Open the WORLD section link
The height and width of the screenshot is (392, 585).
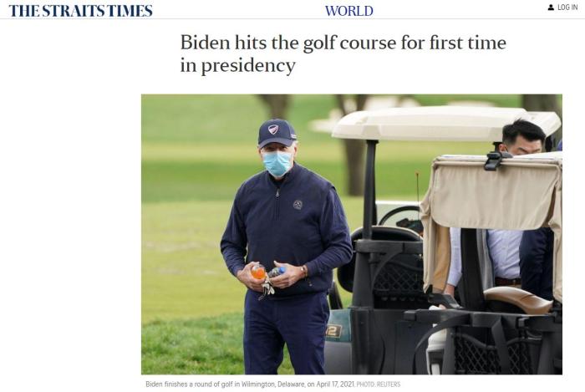click(x=348, y=11)
